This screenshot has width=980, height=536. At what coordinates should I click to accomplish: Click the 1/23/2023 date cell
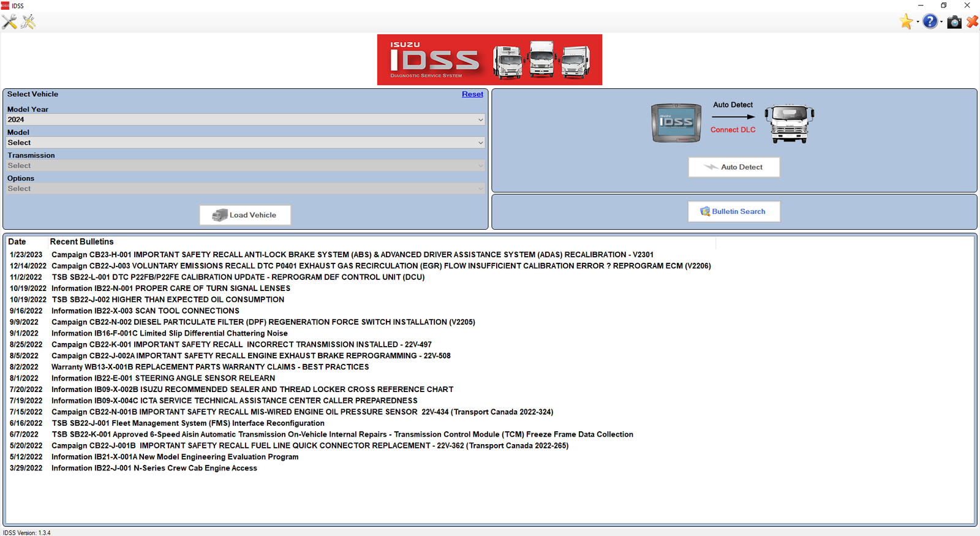click(26, 255)
